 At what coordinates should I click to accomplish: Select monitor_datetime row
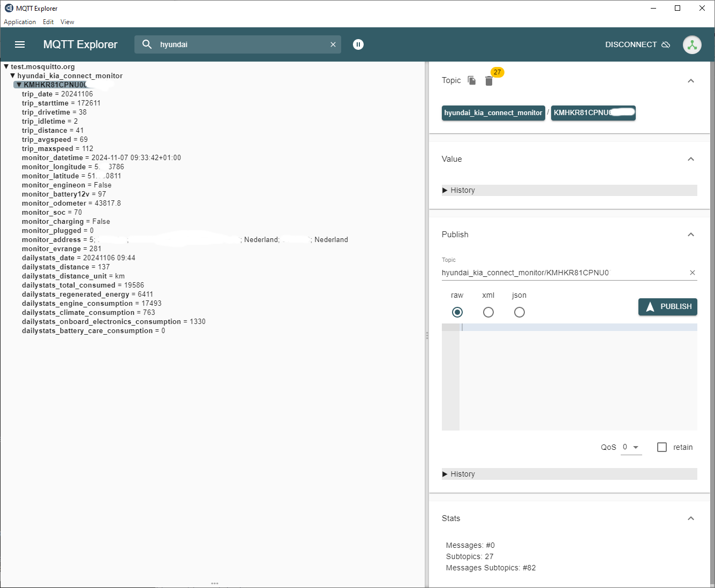[x=101, y=158]
